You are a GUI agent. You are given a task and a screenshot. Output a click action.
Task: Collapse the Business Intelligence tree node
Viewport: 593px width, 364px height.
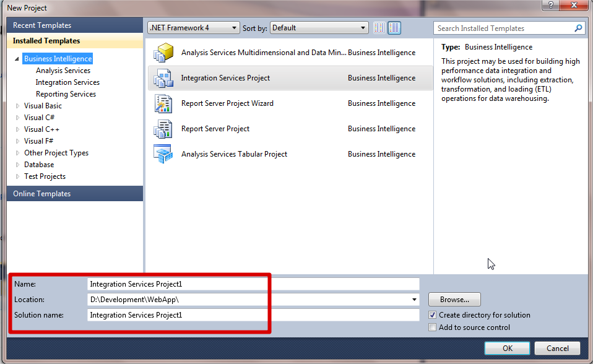point(17,59)
